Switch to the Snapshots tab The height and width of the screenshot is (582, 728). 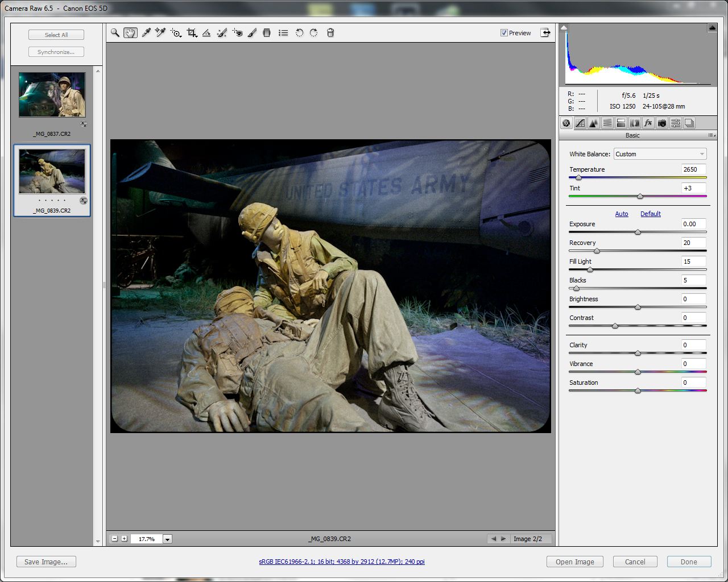coord(689,123)
